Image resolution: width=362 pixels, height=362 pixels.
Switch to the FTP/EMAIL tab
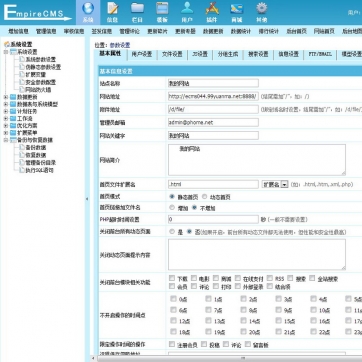320,54
